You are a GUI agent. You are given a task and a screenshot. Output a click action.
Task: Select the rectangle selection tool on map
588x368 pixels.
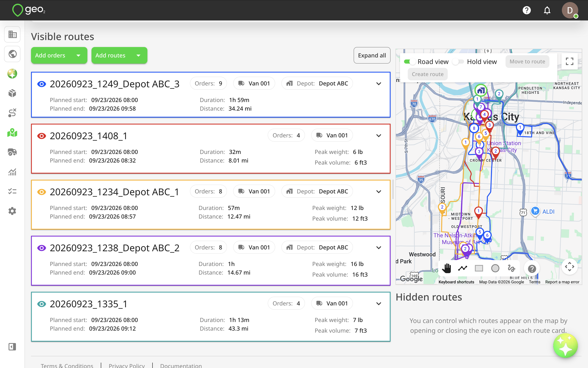tap(479, 268)
